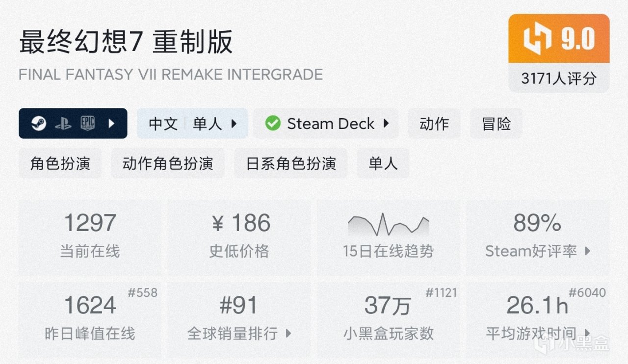Open the 1297 当前在线 stat card
This screenshot has width=628, height=364.
pyautogui.click(x=90, y=236)
